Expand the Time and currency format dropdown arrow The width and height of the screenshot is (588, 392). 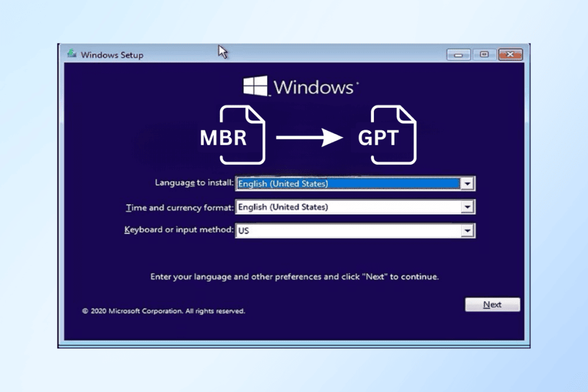[x=467, y=207]
